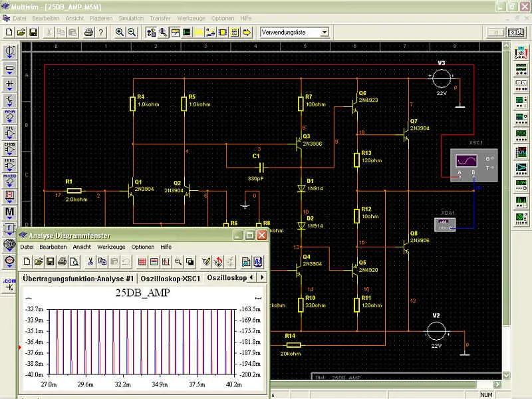The height and width of the screenshot is (399, 532).
Task: Switch to Oszilloskop-XSC1 tab
Action: click(170, 277)
